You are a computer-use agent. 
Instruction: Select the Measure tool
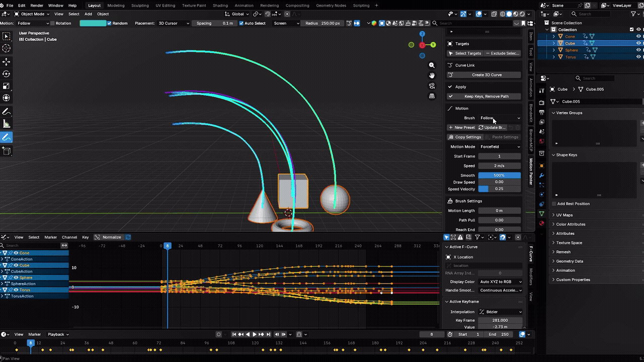7,124
